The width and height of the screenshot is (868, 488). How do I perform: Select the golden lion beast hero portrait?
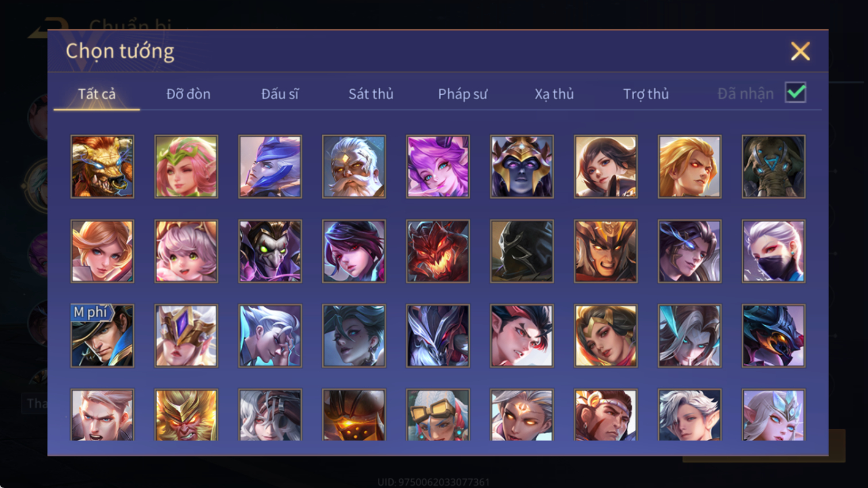click(102, 167)
